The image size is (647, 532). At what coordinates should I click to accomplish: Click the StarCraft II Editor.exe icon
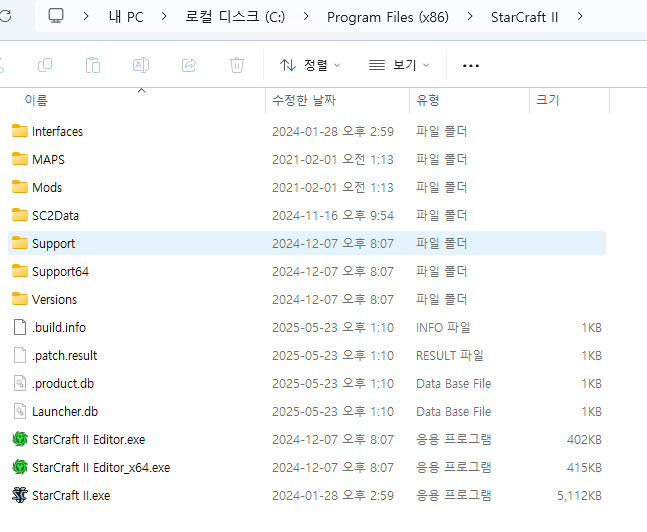[x=20, y=439]
